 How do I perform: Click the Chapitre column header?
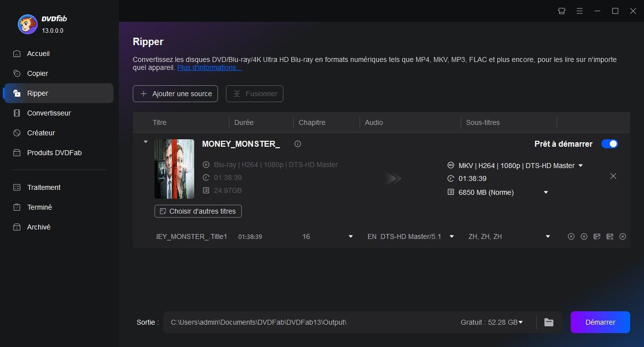click(312, 122)
